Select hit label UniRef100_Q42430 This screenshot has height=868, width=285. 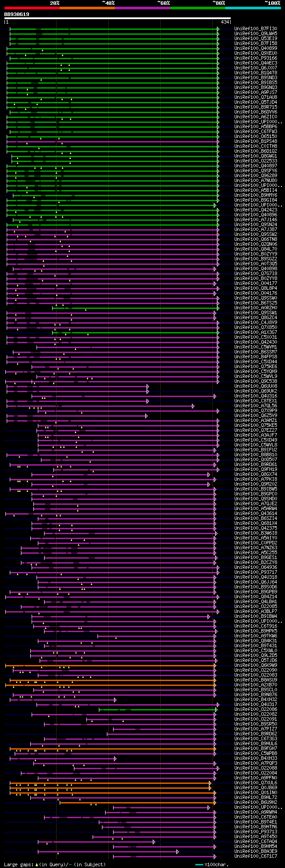(x=256, y=342)
